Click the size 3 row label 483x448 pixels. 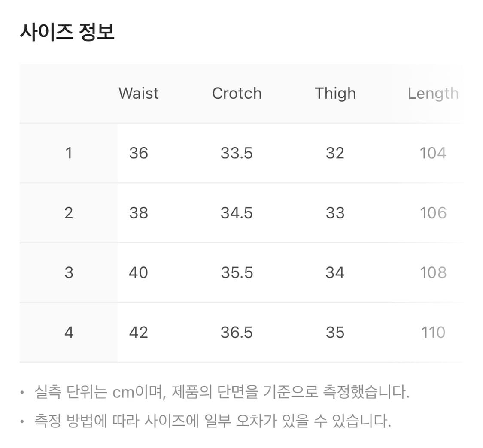(69, 272)
